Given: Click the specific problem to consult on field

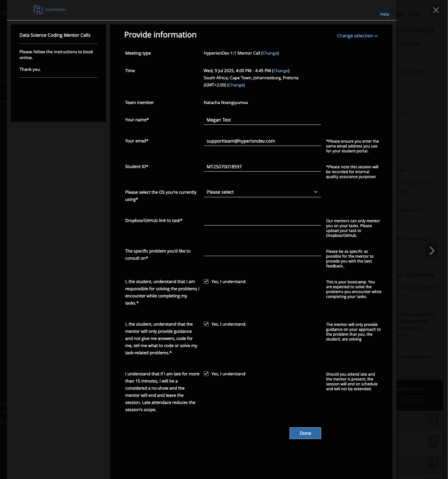Looking at the screenshot, I should pos(262,251).
